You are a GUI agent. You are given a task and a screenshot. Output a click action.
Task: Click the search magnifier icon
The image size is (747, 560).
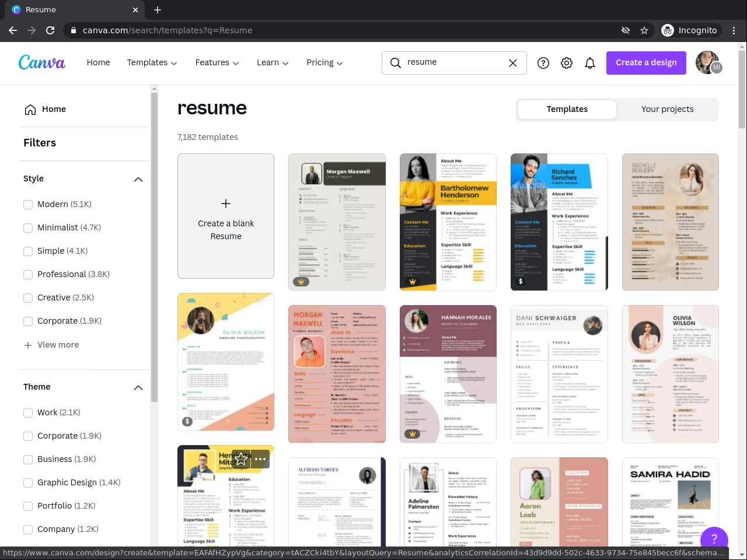tap(396, 63)
